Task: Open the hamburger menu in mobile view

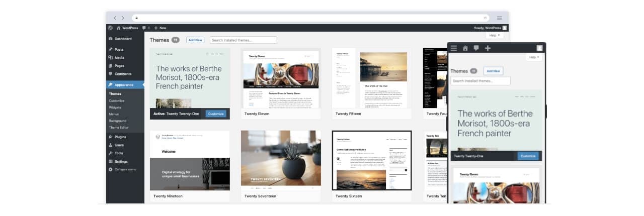Action: pos(454,48)
